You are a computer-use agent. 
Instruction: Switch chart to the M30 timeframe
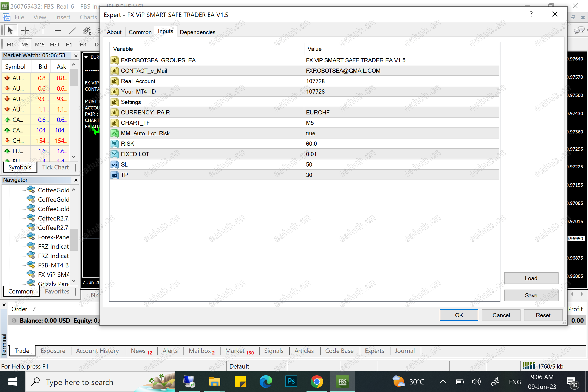[54, 45]
